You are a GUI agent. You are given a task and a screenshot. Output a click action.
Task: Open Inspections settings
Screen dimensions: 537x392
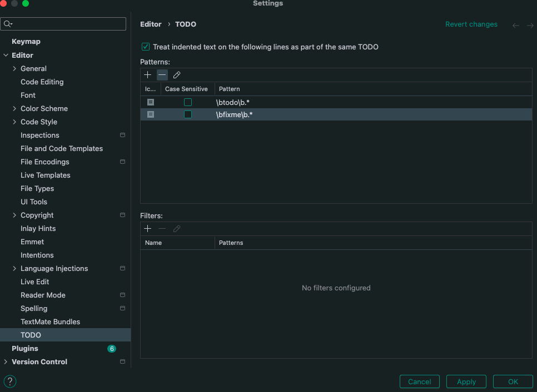pyautogui.click(x=39, y=135)
